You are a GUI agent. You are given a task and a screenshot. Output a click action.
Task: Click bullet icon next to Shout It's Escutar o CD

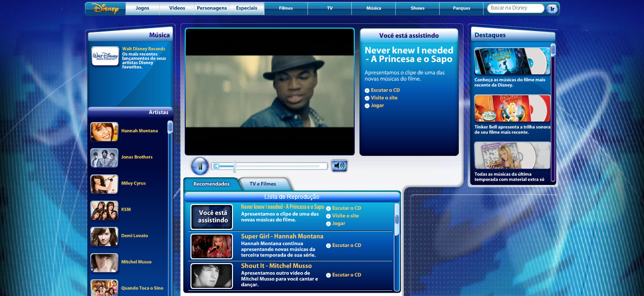[328, 276]
